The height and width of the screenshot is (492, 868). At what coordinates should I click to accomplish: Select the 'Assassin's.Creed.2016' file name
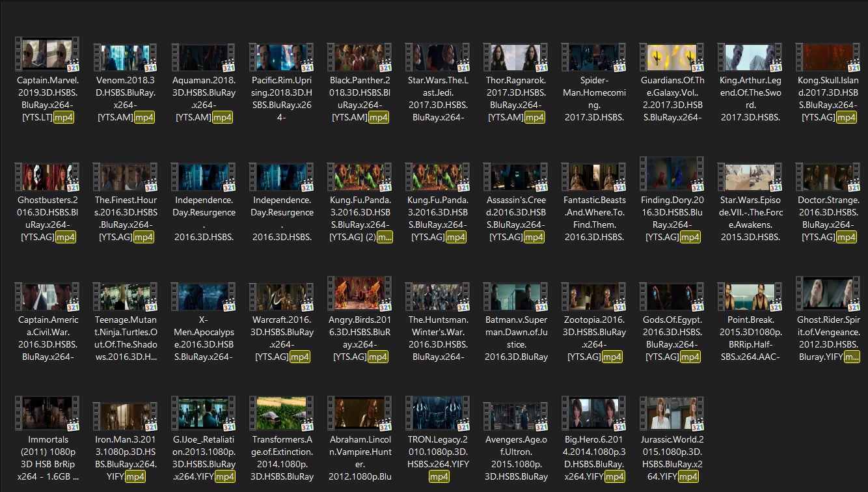515,218
